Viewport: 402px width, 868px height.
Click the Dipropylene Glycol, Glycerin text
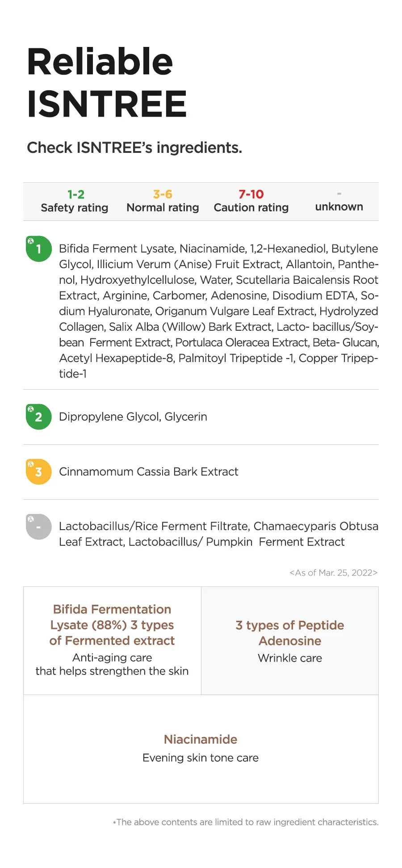133,417
